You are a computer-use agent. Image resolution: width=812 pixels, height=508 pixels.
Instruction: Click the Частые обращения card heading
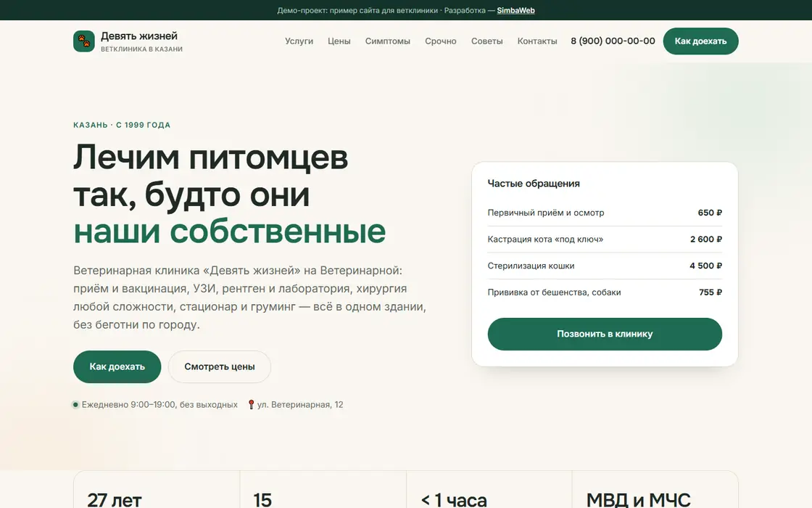coord(534,184)
